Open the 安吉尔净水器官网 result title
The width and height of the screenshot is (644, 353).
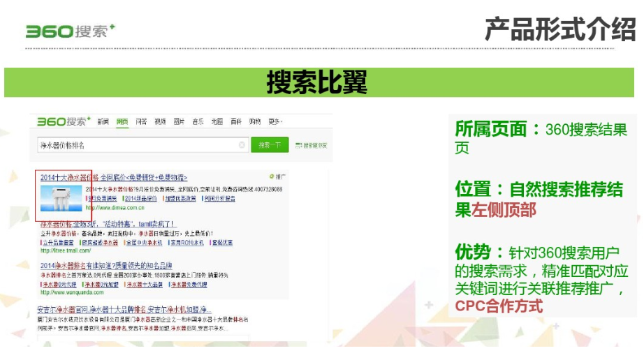pyautogui.click(x=124, y=310)
